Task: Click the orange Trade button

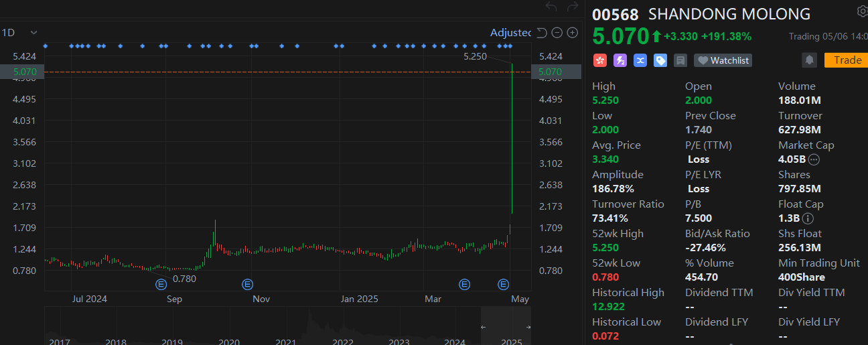Action: coord(847,60)
